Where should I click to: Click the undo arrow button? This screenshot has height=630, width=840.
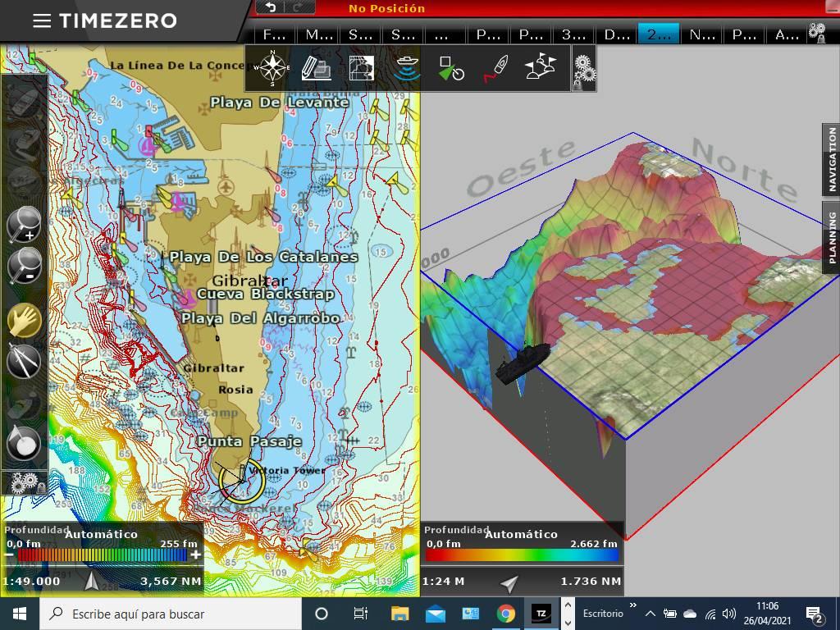click(x=271, y=7)
